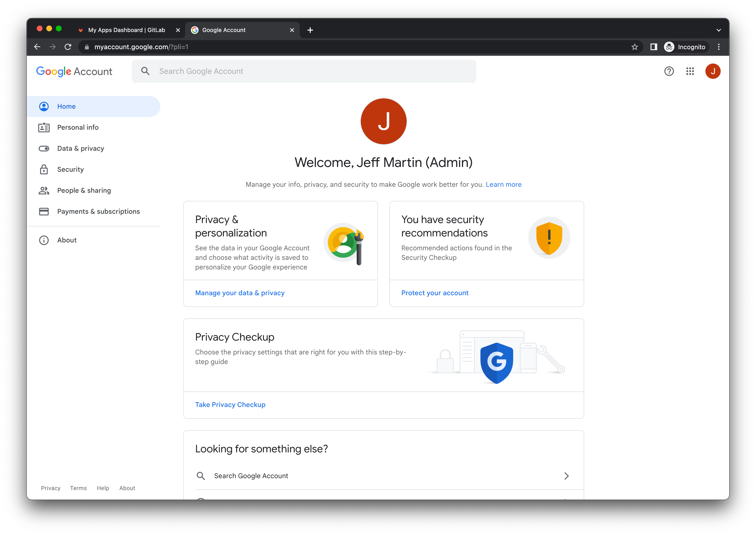Select Home in the sidebar
Screen dimensions: 756x535
pyautogui.click(x=94, y=107)
